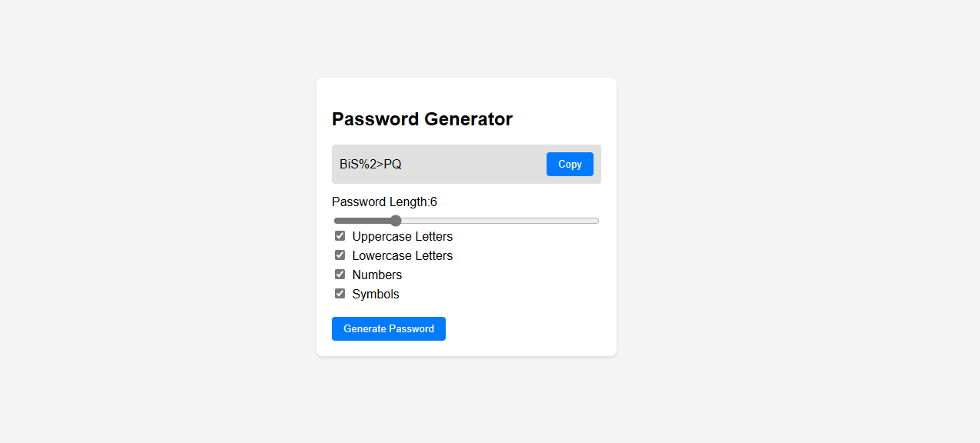Image resolution: width=980 pixels, height=443 pixels.
Task: Click the length value number 6
Action: point(433,202)
